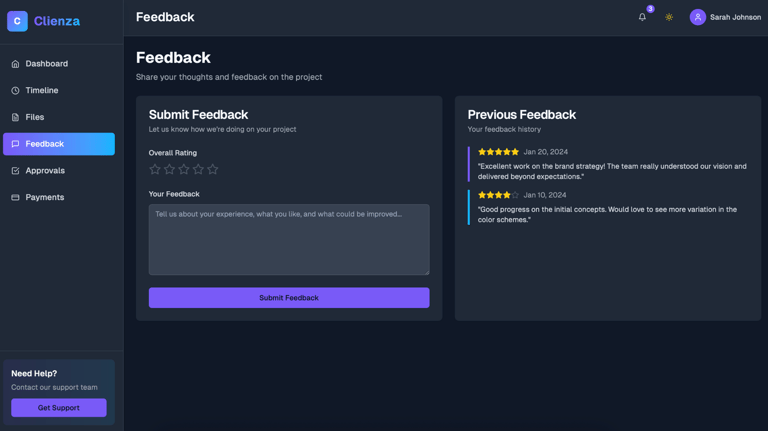Open the Feedback sidebar item
This screenshot has width=768, height=431.
tap(59, 144)
